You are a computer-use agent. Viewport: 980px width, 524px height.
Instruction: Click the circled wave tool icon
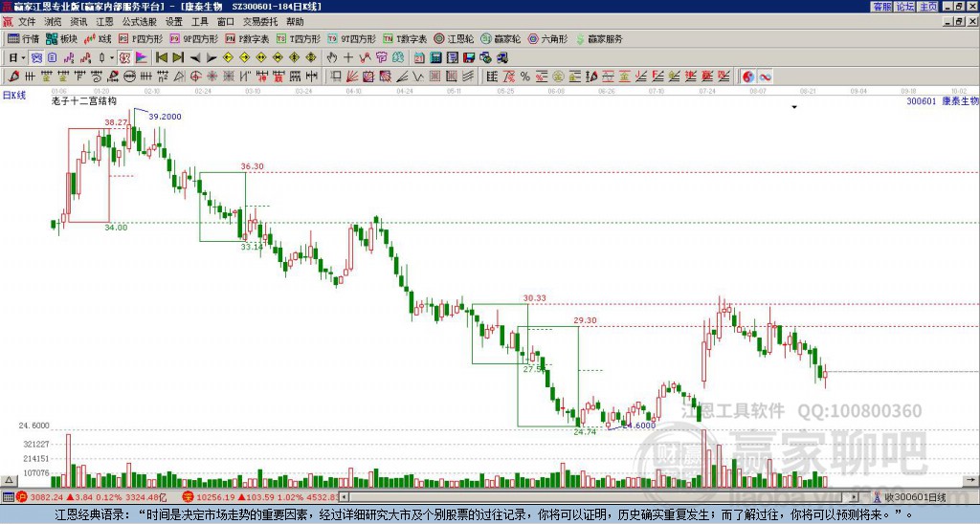pos(129,76)
